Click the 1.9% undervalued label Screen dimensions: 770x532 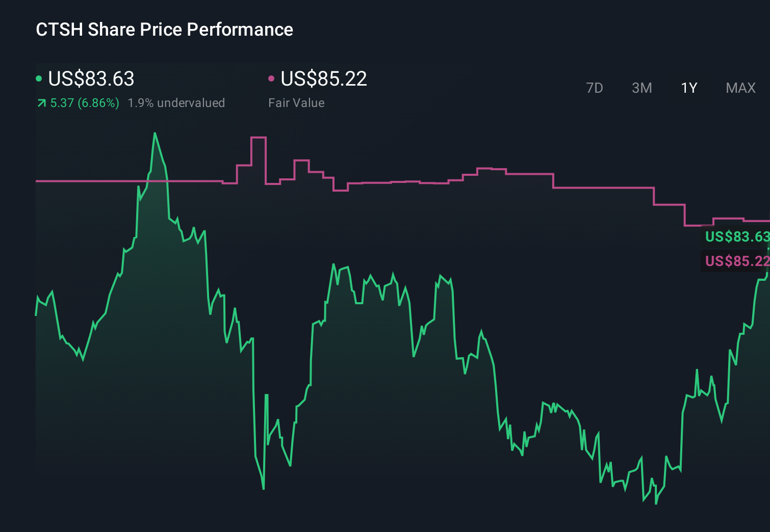pos(176,102)
